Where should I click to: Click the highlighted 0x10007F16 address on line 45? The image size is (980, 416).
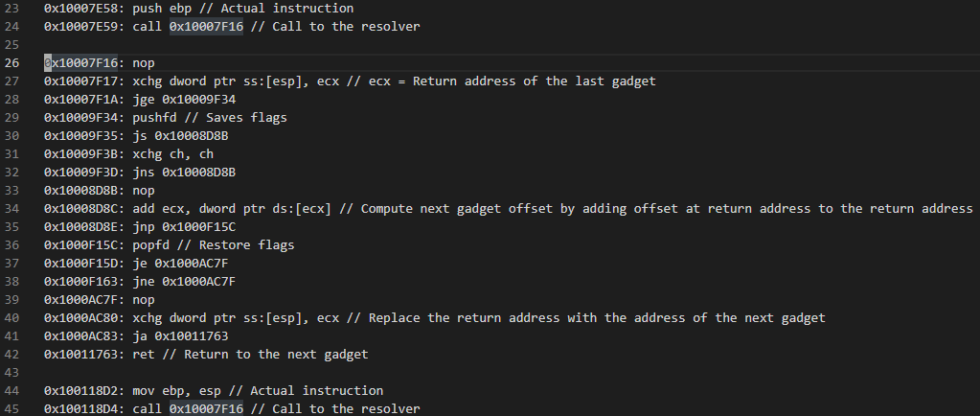206,409
